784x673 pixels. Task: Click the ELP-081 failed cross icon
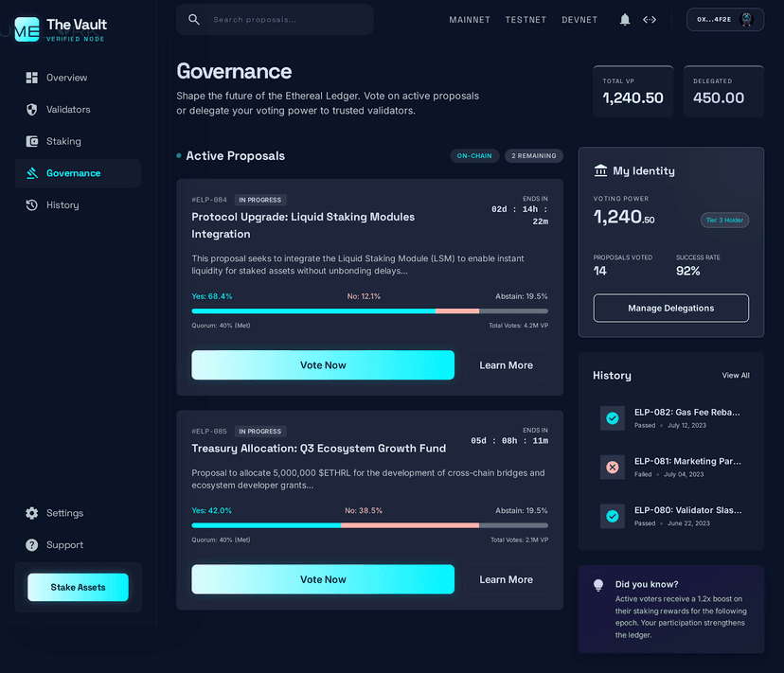(612, 468)
